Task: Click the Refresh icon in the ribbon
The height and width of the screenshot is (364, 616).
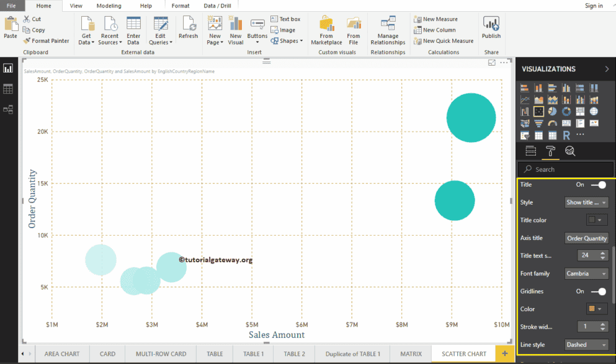Action: (188, 29)
